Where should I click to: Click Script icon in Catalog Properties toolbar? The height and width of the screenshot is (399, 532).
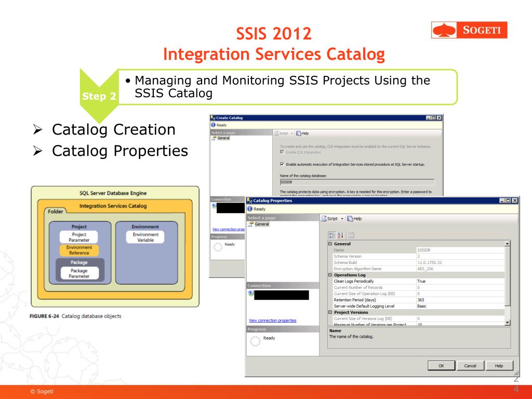[x=324, y=219]
